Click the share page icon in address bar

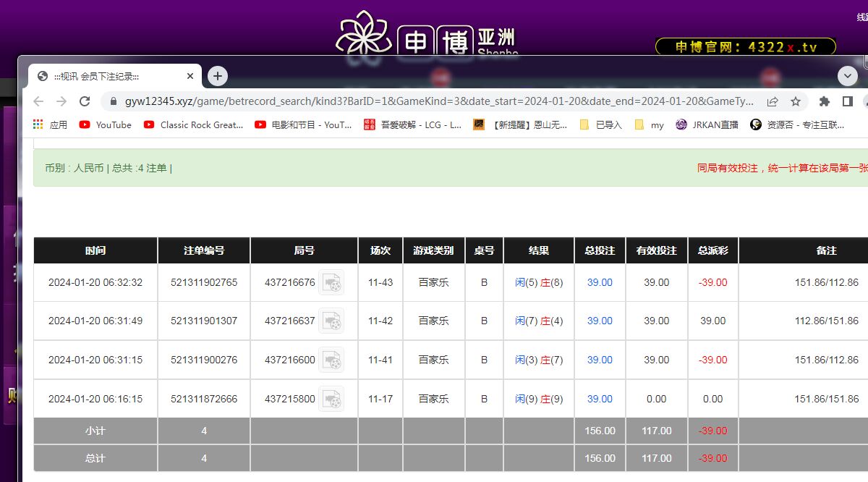pos(773,101)
